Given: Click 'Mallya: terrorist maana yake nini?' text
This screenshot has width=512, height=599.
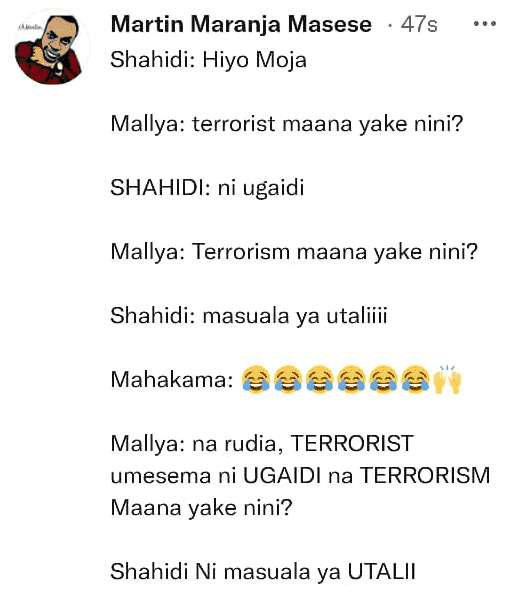Looking at the screenshot, I should tap(287, 124).
